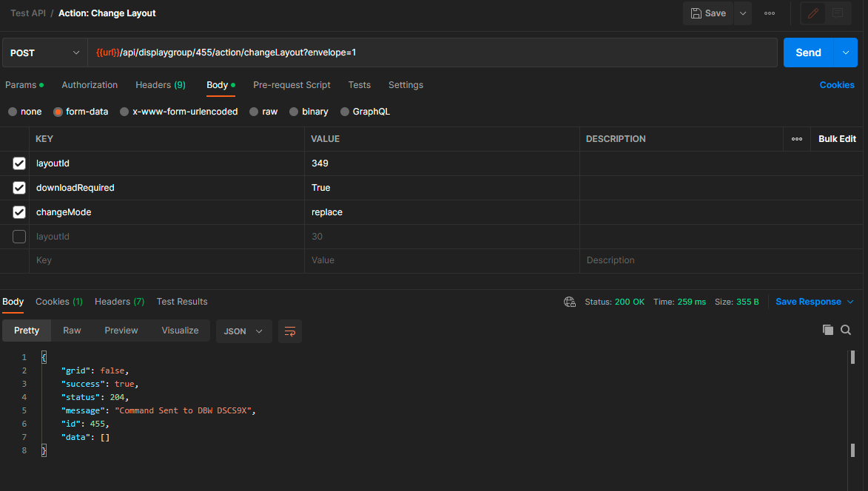Select the request Body tab
This screenshot has height=491, width=868.
(x=221, y=85)
